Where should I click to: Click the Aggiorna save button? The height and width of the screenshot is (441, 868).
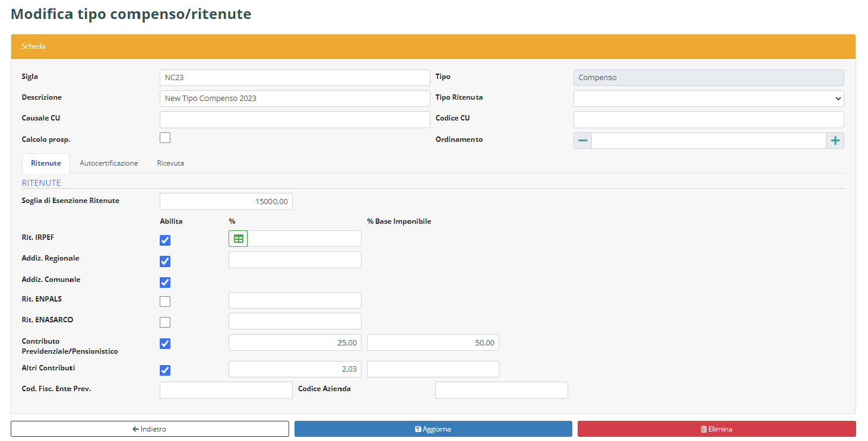[433, 429]
